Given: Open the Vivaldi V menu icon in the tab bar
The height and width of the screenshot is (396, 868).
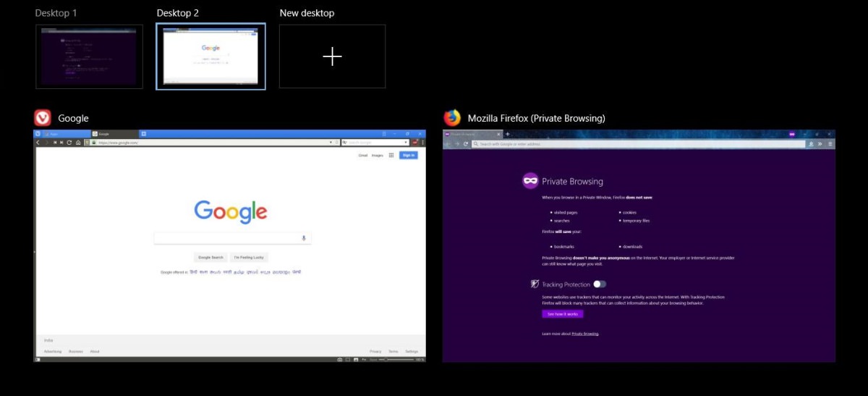Looking at the screenshot, I should tap(38, 134).
